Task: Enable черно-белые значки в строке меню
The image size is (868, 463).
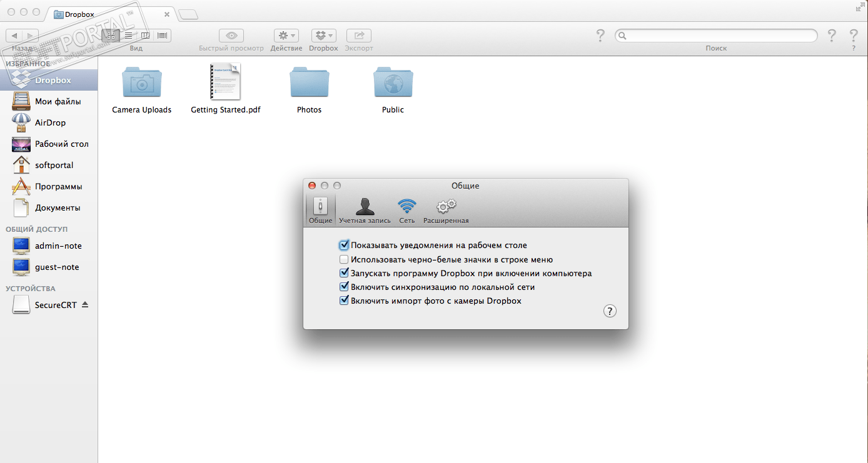Action: pyautogui.click(x=344, y=259)
